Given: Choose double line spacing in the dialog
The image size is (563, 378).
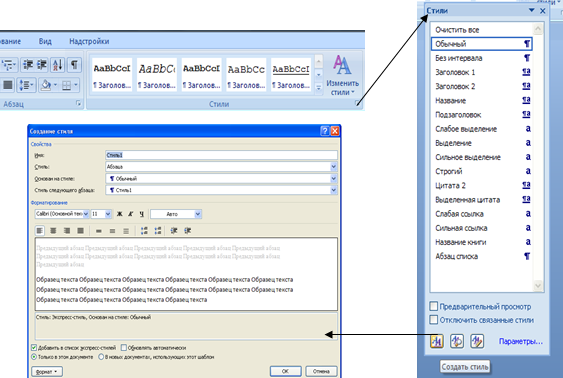Looking at the screenshot, I should click(x=126, y=231).
